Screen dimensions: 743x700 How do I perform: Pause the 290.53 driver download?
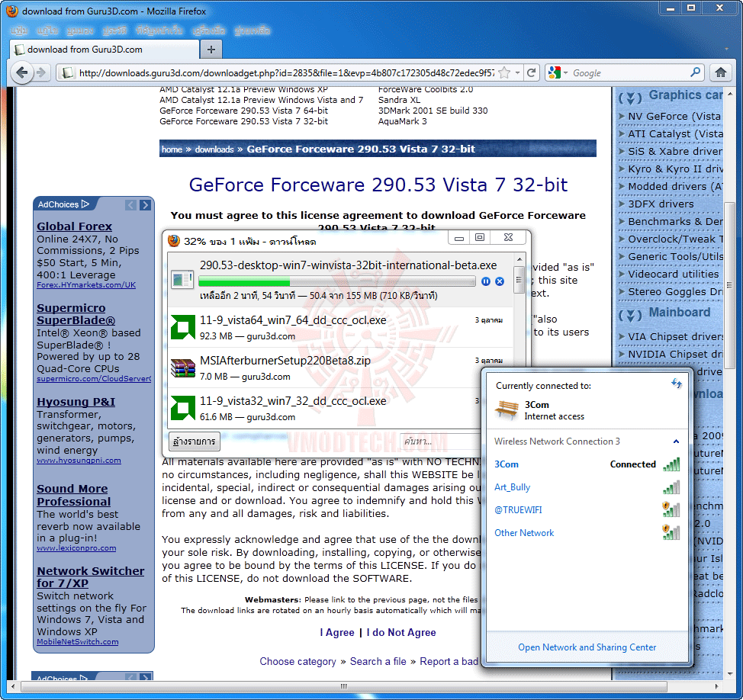486,281
